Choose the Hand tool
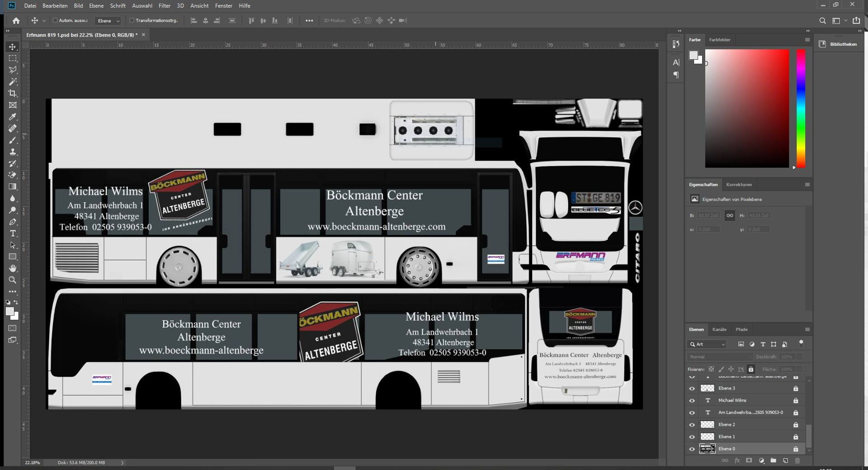 [x=13, y=268]
